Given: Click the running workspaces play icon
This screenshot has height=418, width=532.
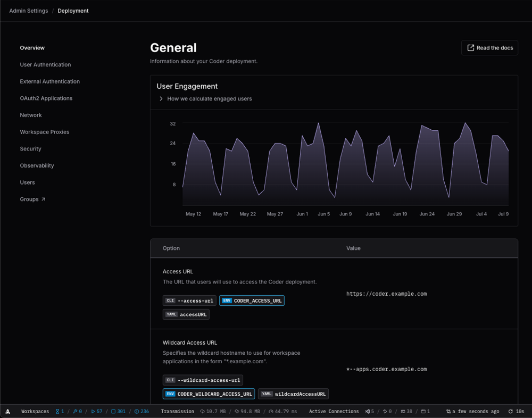Looking at the screenshot, I should 93,411.
